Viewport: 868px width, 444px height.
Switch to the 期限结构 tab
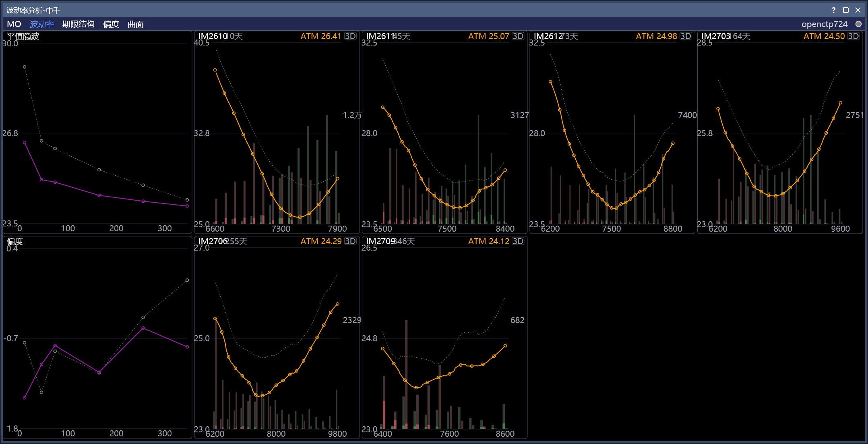pos(79,24)
